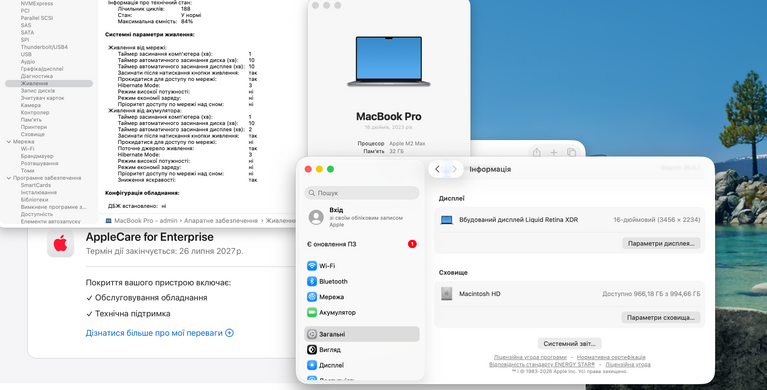Click the Bluetooth icon in Settings sidebar
Viewport: 767px width, 390px height.
312,281
